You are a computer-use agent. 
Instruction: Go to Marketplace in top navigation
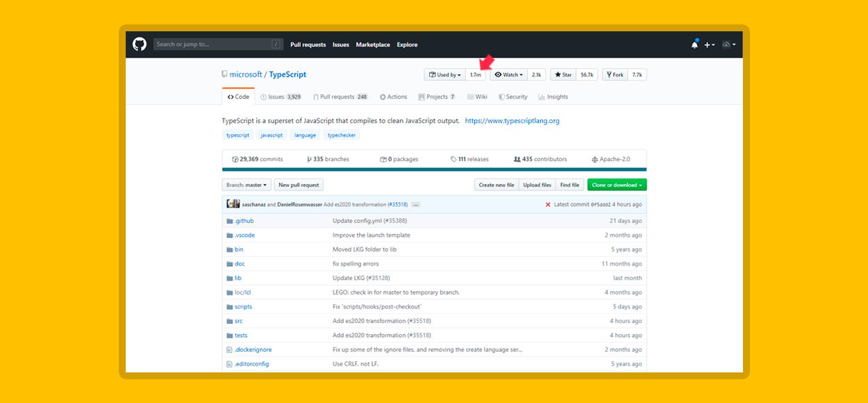coord(373,44)
